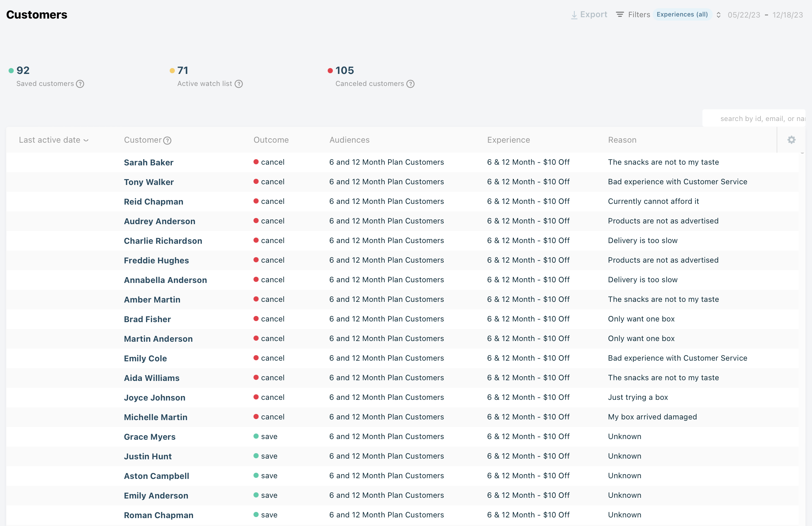Screen dimensions: 812x526
Task: Click the Export download icon
Action: [x=574, y=15]
